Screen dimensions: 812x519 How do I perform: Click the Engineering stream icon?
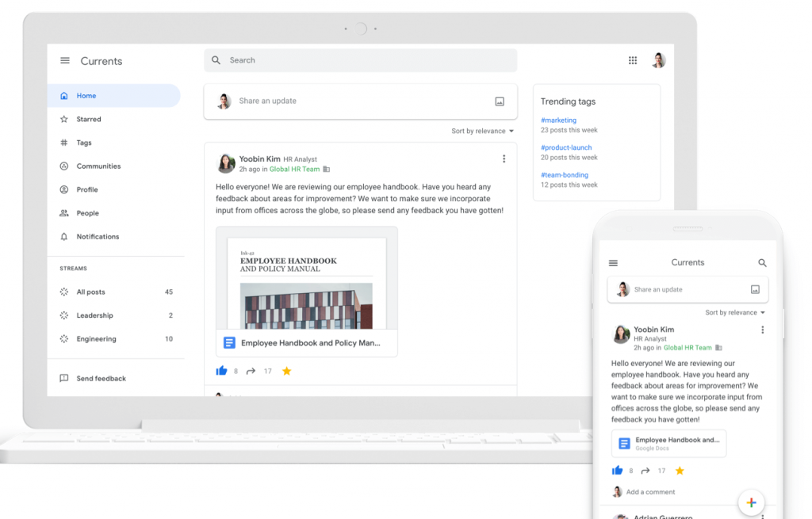tap(64, 339)
